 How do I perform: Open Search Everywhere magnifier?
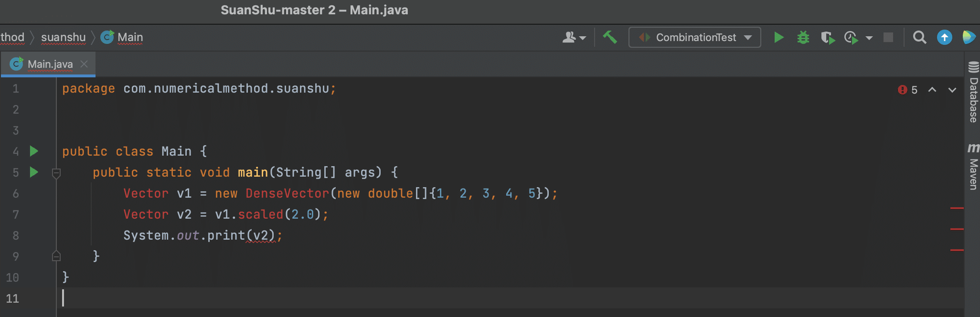tap(919, 37)
